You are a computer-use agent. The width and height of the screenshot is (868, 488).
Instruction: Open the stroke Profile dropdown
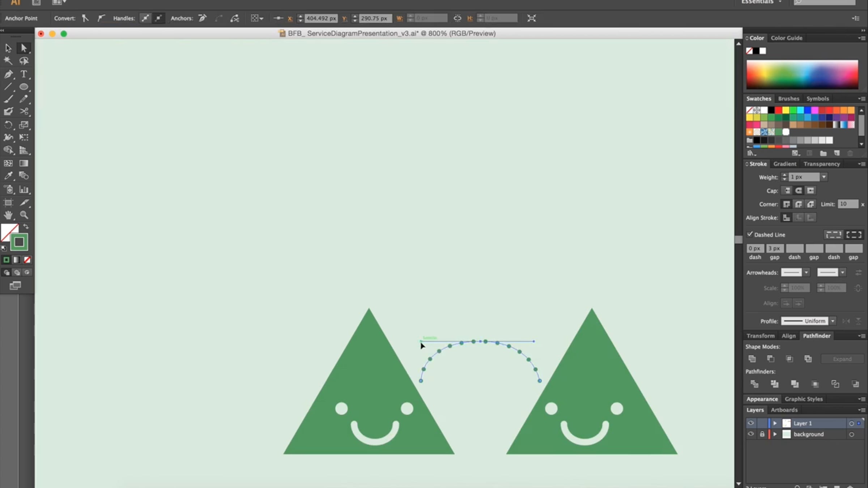coord(833,321)
